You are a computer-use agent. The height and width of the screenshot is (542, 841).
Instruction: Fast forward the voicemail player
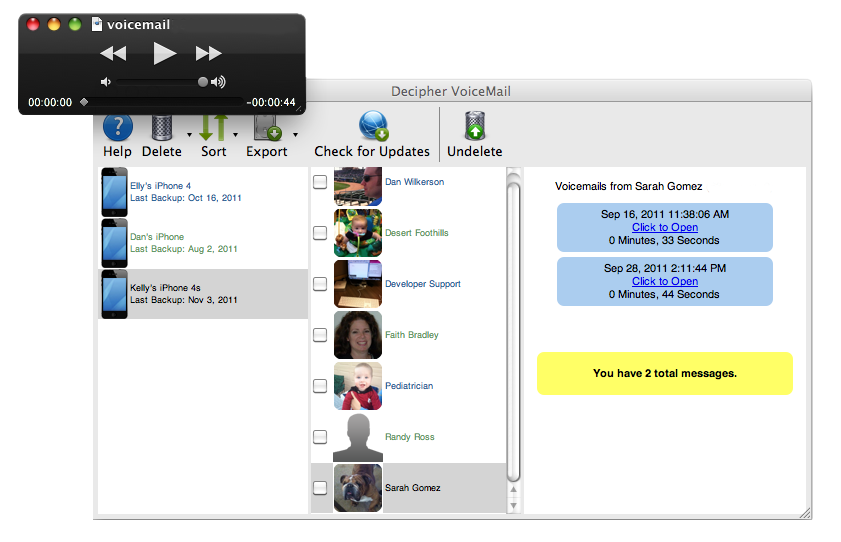click(209, 54)
